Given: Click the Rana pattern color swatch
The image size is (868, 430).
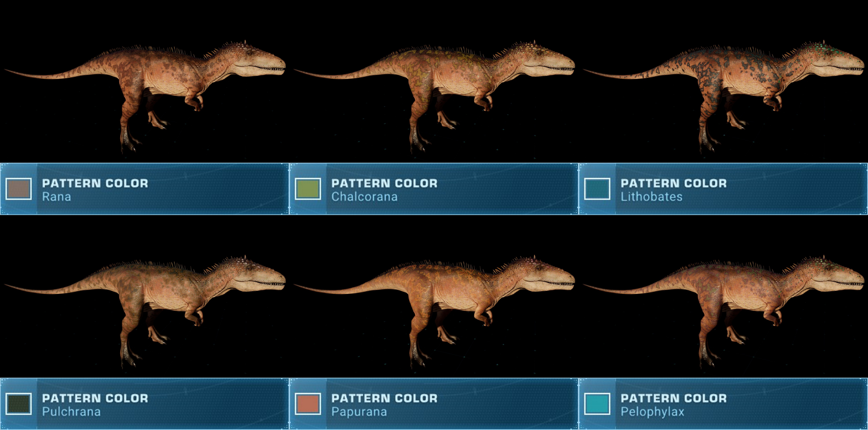Looking at the screenshot, I should pos(19,189).
